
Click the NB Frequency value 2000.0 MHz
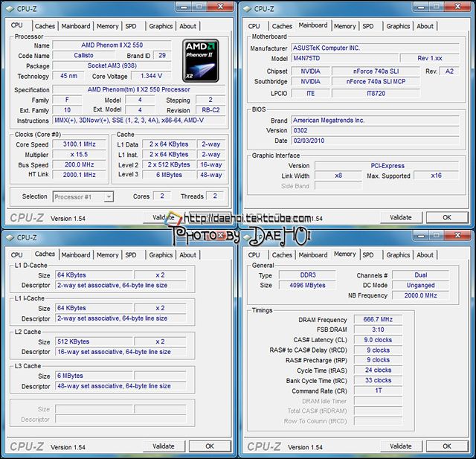[420, 295]
